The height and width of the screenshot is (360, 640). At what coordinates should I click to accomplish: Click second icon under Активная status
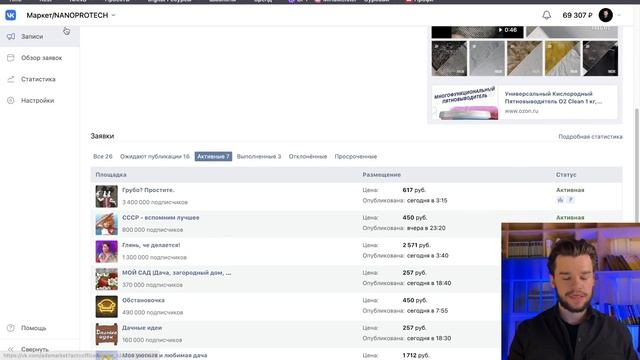(x=571, y=200)
